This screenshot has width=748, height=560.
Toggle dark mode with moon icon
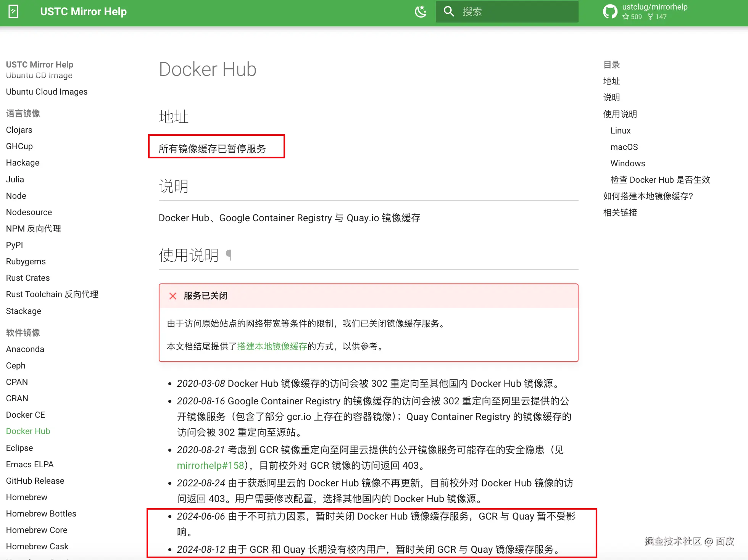(x=421, y=11)
